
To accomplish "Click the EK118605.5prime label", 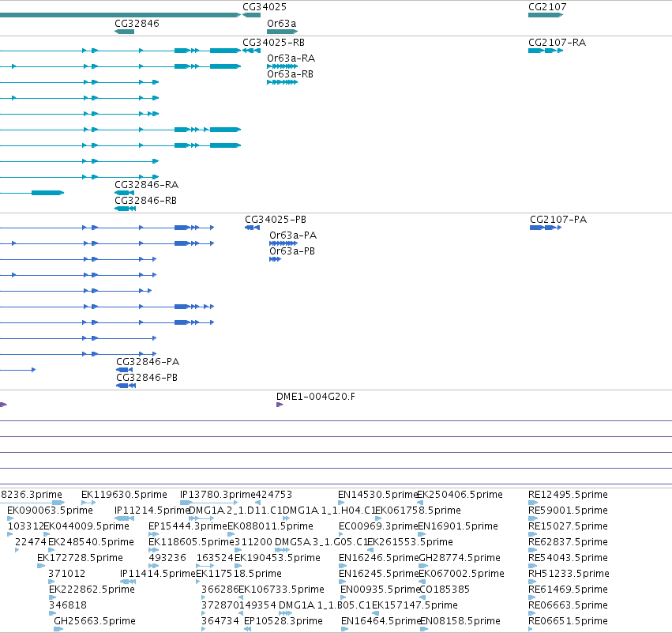I will [191, 542].
